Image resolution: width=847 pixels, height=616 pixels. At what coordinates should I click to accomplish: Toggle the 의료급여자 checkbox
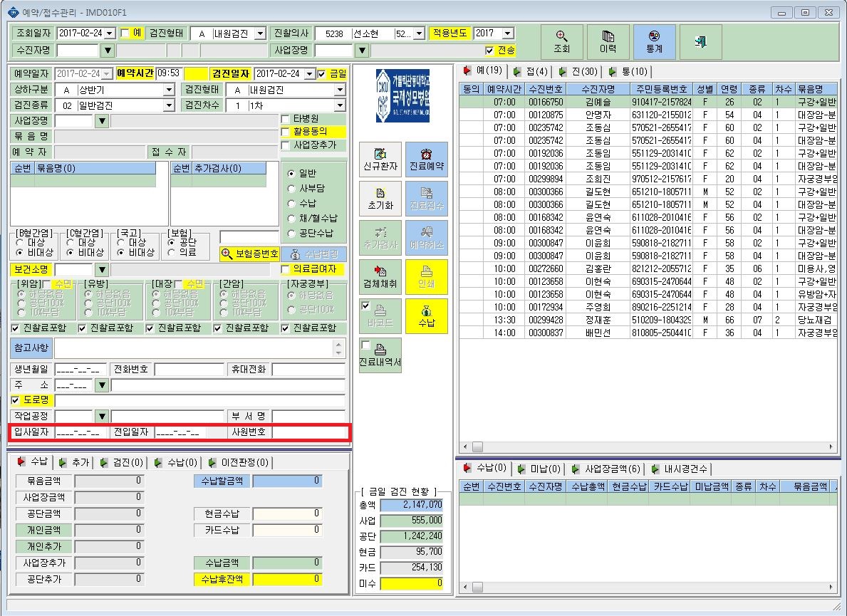(286, 269)
